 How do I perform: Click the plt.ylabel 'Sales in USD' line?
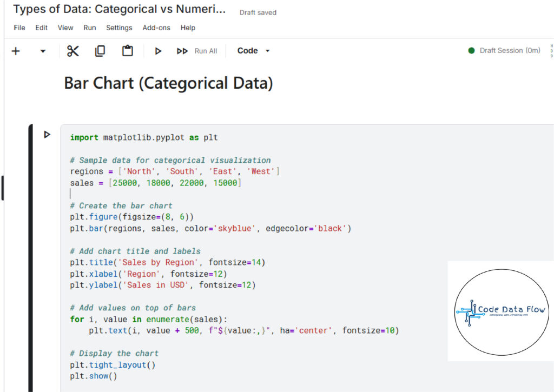coord(162,285)
